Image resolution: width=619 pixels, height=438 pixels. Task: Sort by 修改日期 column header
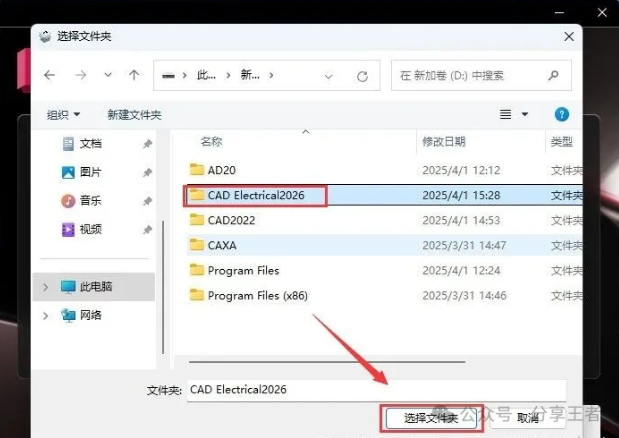(444, 142)
